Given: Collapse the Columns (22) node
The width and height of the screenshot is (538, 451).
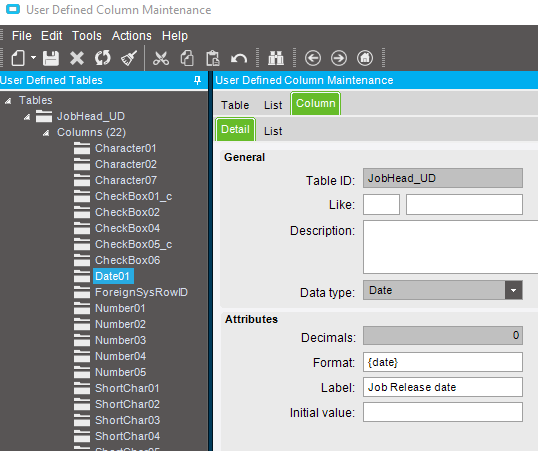Looking at the screenshot, I should 46,133.
